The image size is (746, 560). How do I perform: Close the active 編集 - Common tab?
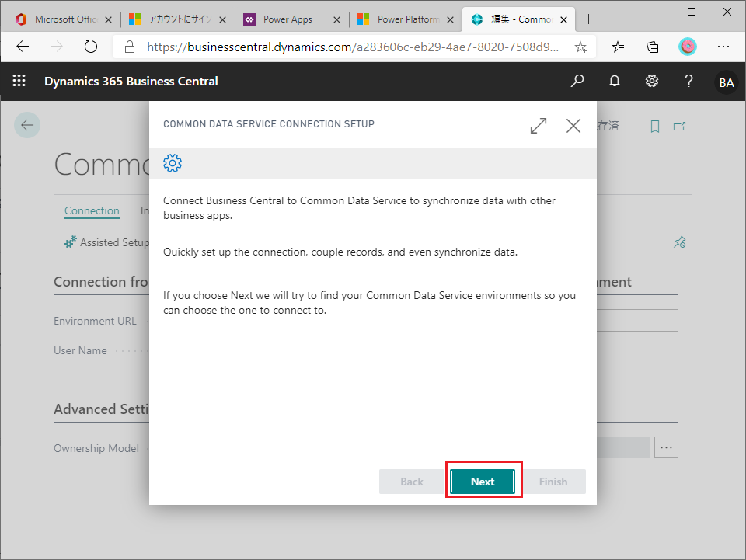(564, 19)
